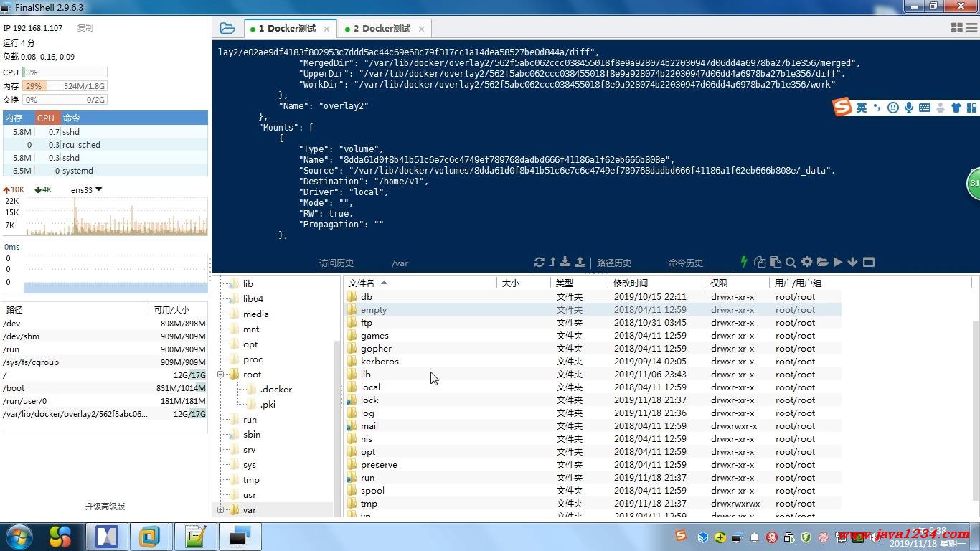Select the gopher folder row
Viewport: 980px width, 551px height.
pos(593,349)
